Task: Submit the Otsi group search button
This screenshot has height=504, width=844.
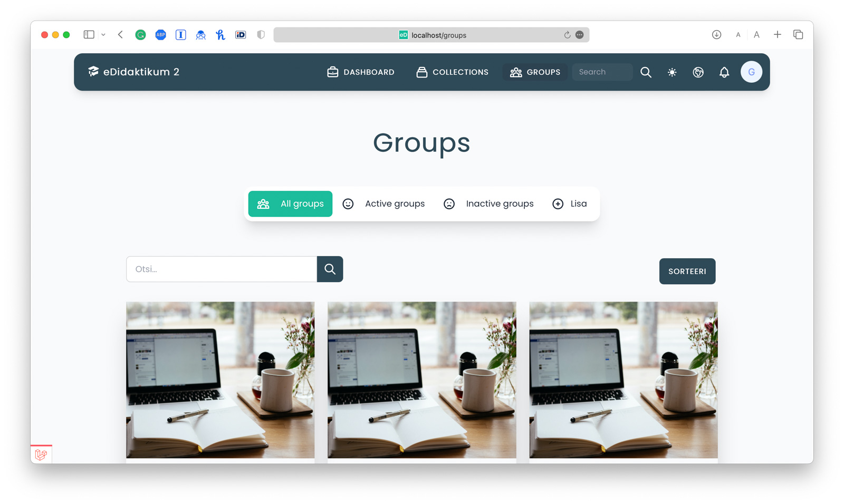Action: click(x=330, y=269)
